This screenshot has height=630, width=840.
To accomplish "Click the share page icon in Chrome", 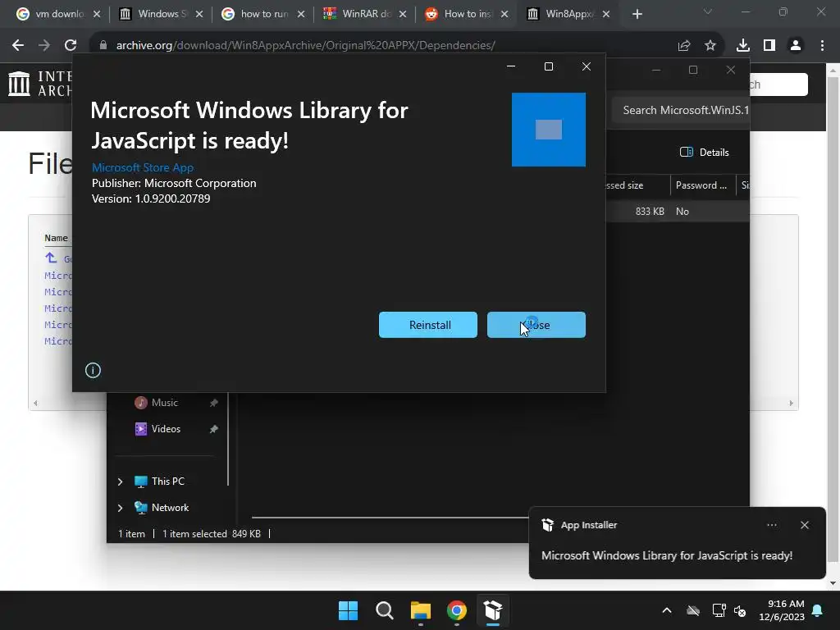I will (684, 46).
